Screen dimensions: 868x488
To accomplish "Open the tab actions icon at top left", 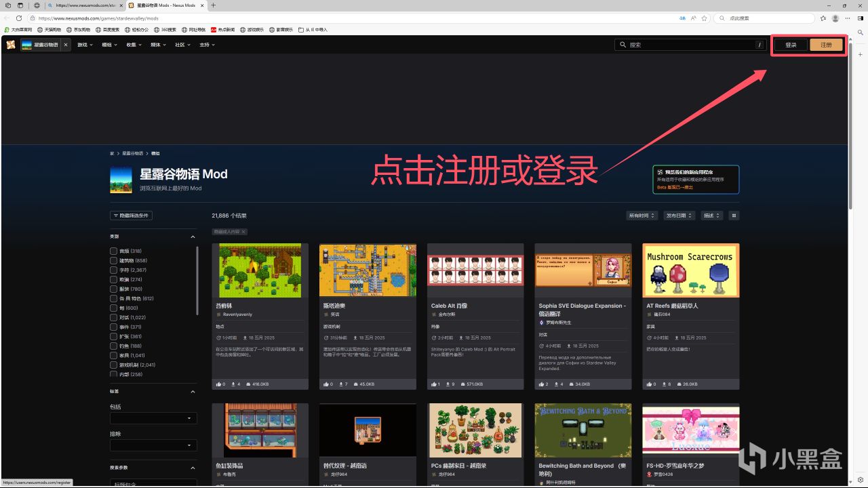I will pos(20,5).
